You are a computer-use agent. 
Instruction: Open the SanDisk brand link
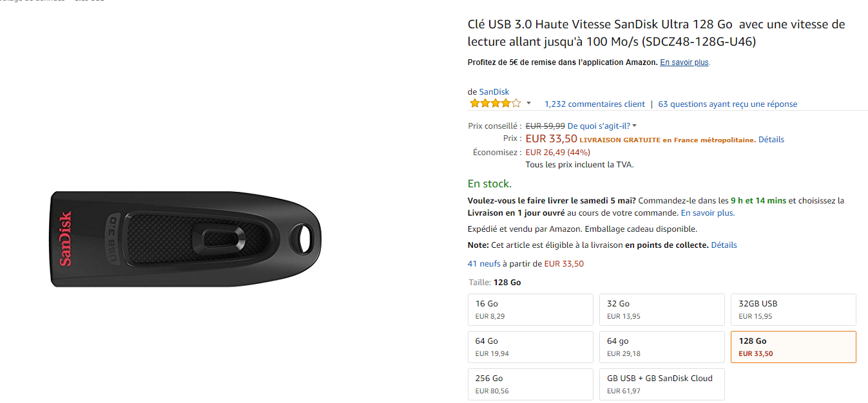494,92
